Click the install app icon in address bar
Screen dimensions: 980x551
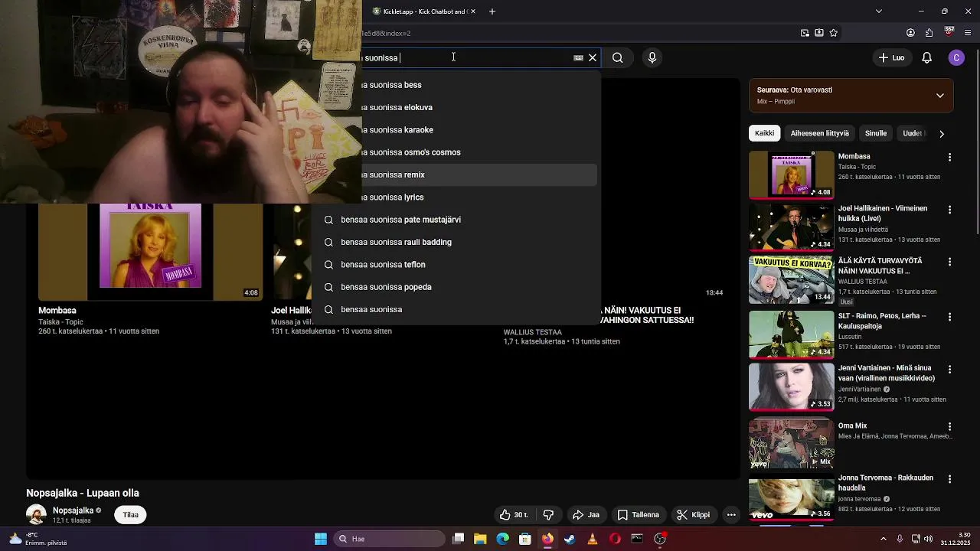(x=819, y=33)
